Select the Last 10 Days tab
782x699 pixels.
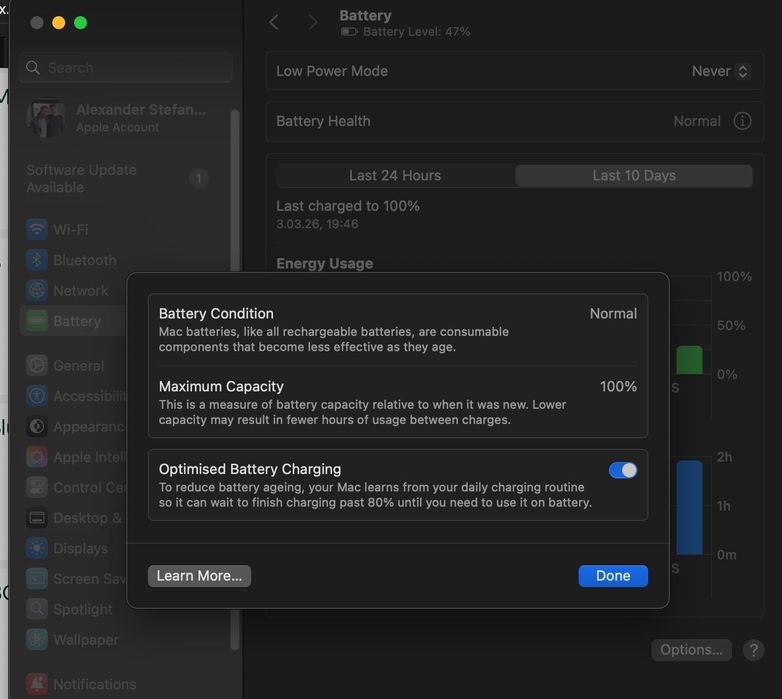(x=634, y=175)
